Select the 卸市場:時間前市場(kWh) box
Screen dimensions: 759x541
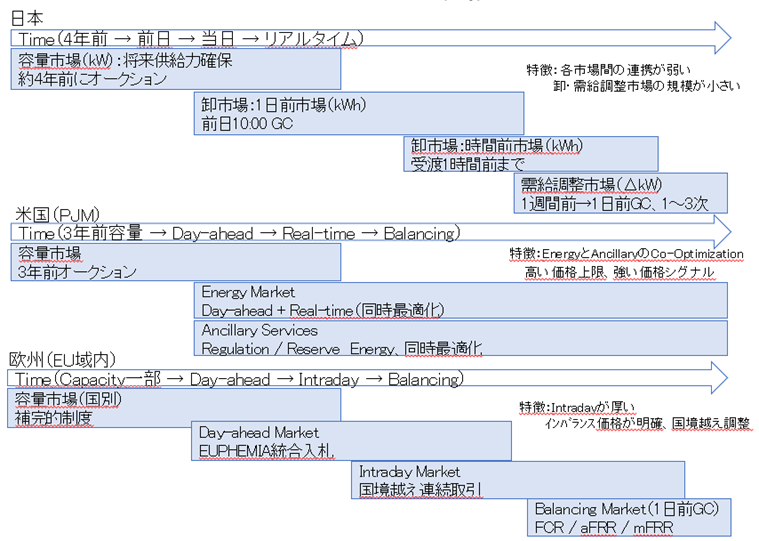tap(530, 153)
